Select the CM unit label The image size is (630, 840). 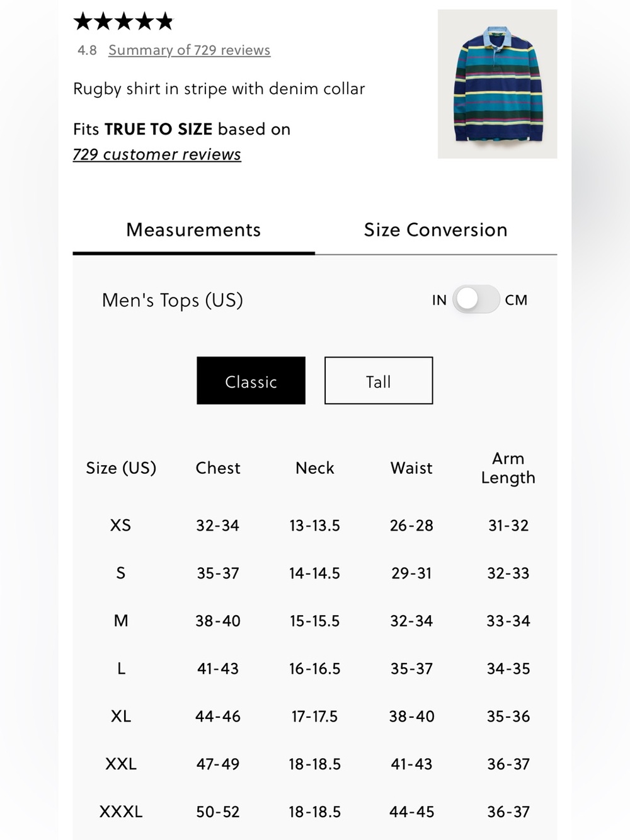516,300
